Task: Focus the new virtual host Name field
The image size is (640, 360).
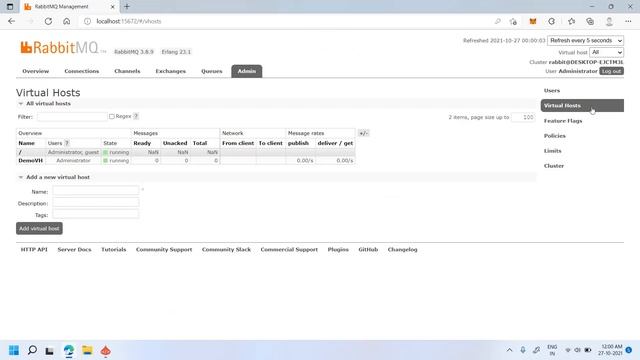Action: click(96, 191)
